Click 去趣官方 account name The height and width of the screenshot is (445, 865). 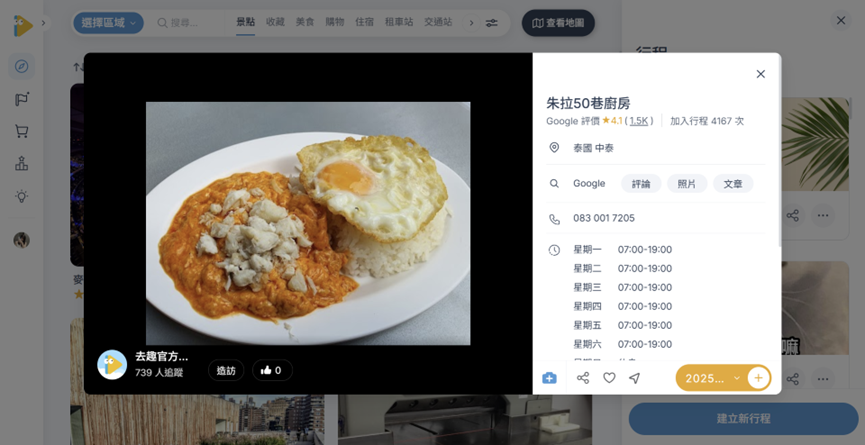(x=161, y=356)
